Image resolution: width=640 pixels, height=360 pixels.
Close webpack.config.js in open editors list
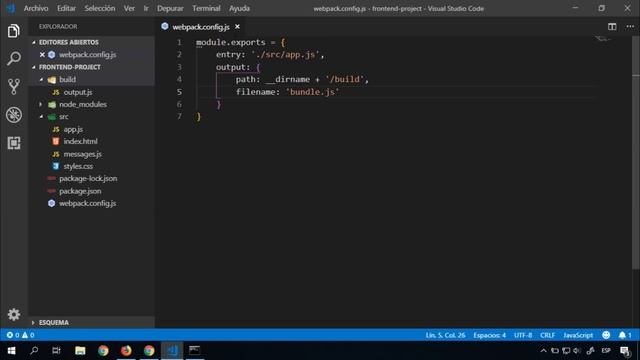[42, 54]
